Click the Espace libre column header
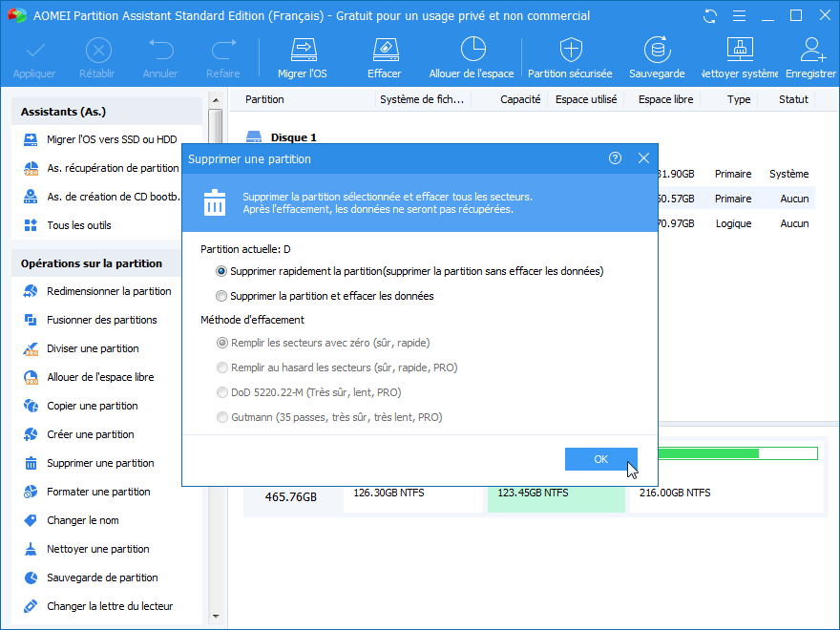 666,99
